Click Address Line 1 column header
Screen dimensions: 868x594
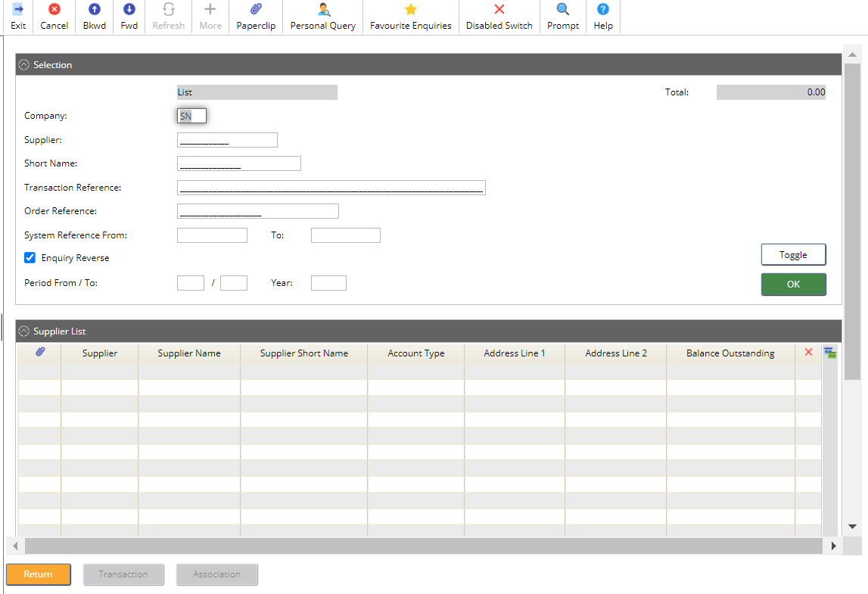point(515,353)
